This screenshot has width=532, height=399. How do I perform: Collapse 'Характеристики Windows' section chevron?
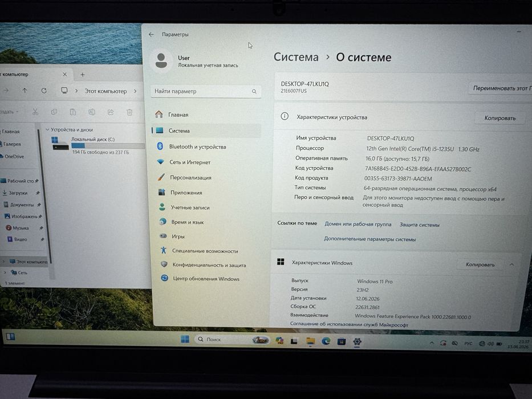[x=511, y=264]
